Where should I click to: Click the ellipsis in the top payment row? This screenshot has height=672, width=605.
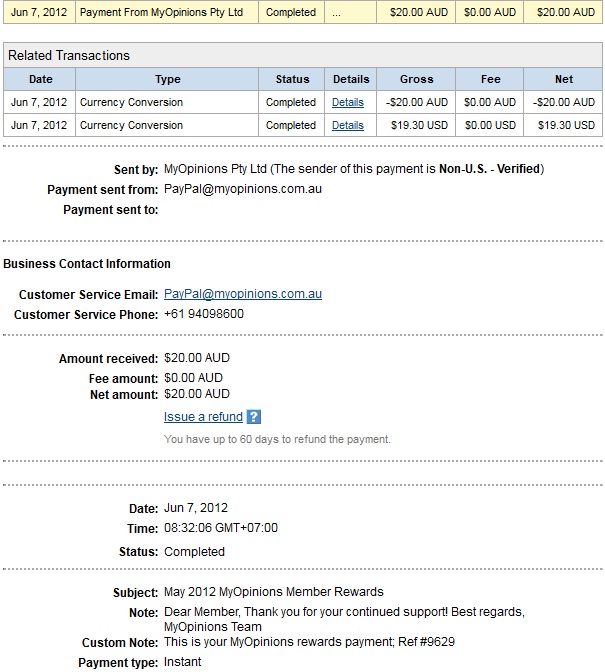point(336,13)
